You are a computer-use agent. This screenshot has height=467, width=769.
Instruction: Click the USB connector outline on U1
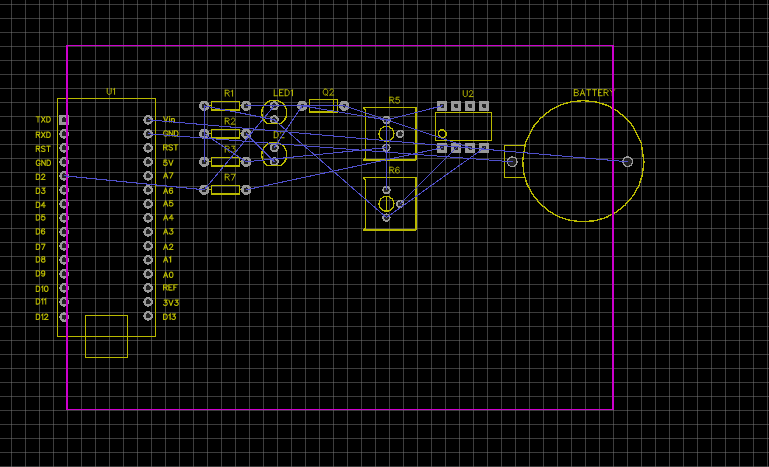106,337
